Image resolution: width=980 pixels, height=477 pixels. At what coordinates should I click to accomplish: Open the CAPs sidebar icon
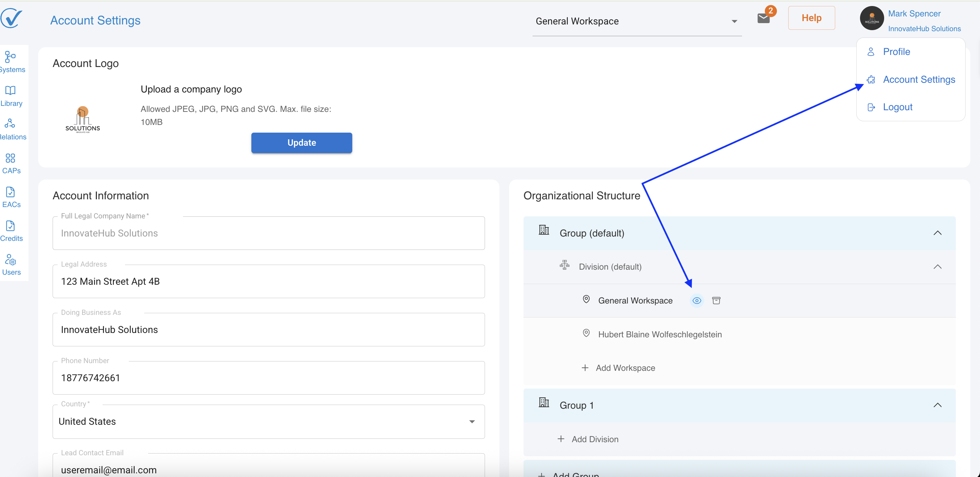point(11,163)
